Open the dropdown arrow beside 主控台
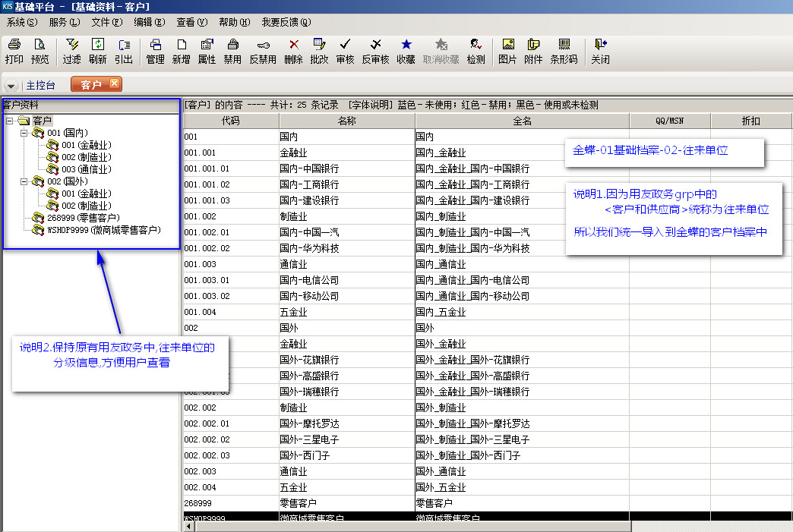Image resolution: width=793 pixels, height=532 pixels. point(11,85)
